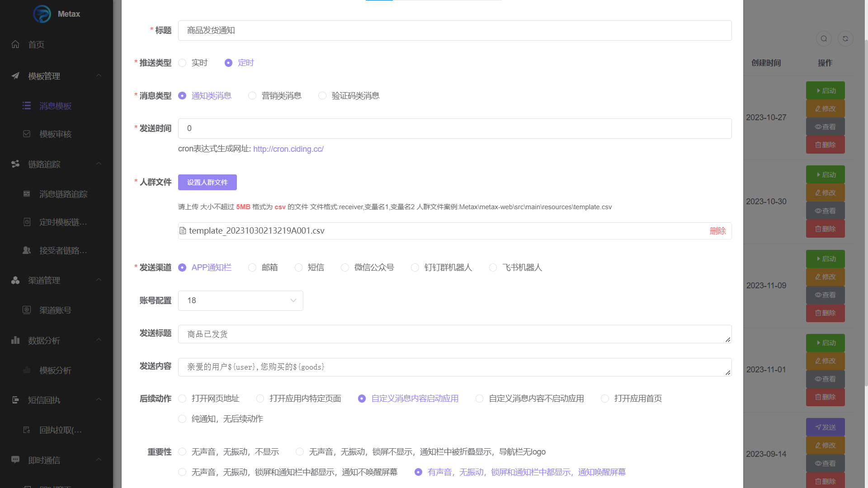Click the refresh circle icon above the table
868x488 pixels.
(845, 38)
